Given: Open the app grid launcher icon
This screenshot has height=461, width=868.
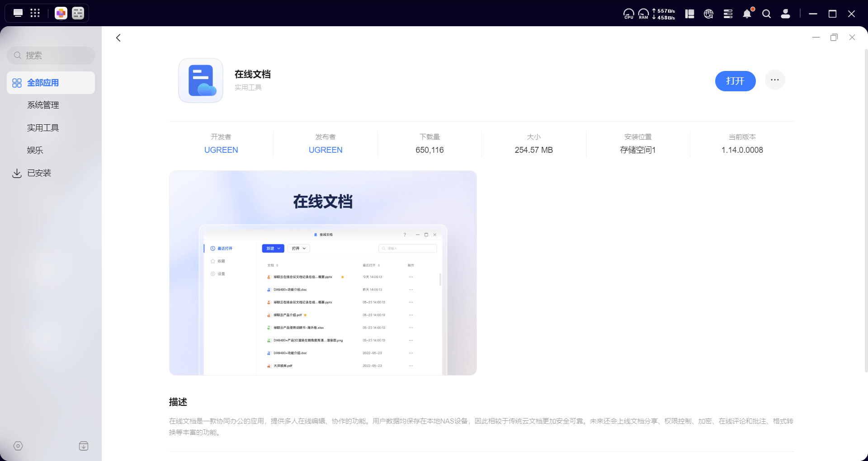Looking at the screenshot, I should click(x=35, y=13).
